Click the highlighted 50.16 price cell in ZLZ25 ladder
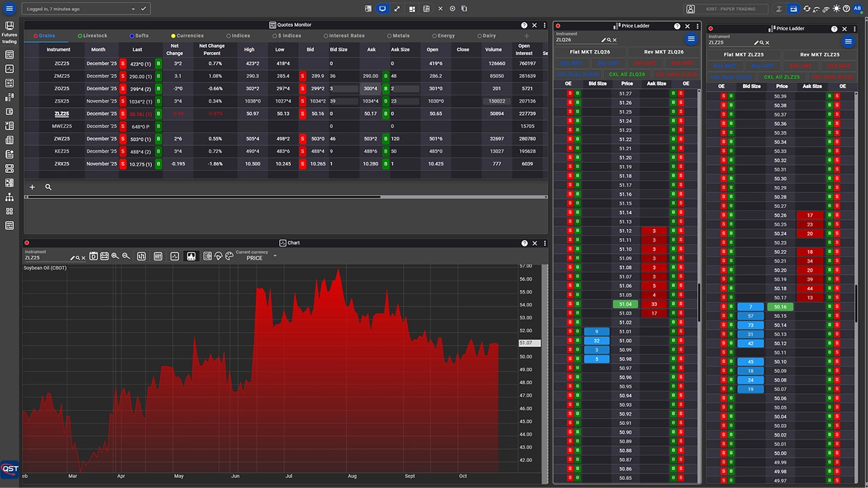Screen dimensions: 868x488 tap(780, 307)
